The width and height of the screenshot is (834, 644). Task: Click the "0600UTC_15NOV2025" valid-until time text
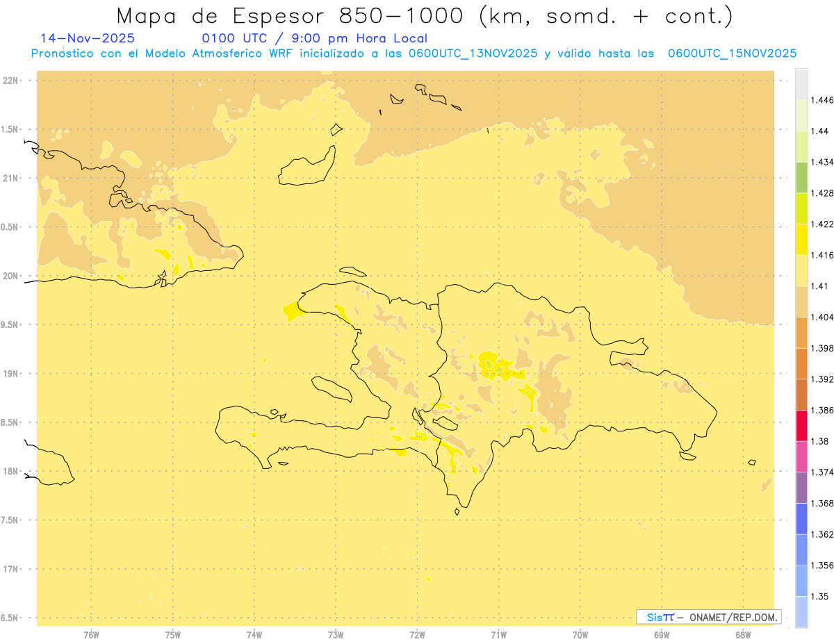click(732, 53)
